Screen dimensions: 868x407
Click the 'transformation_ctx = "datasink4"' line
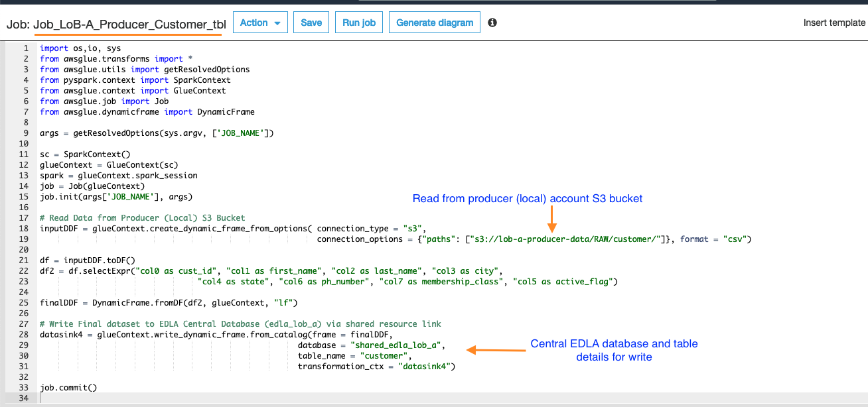click(x=376, y=367)
